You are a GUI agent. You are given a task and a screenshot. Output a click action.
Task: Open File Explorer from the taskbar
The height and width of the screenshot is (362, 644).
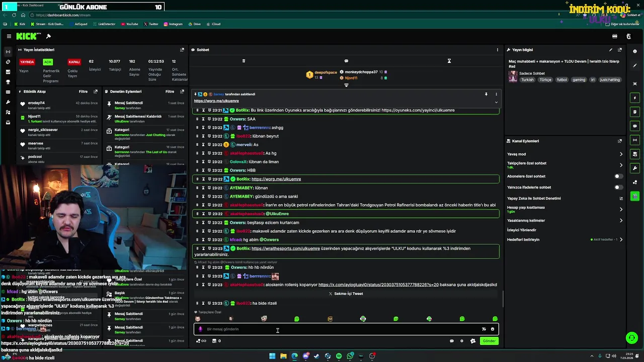[283, 356]
